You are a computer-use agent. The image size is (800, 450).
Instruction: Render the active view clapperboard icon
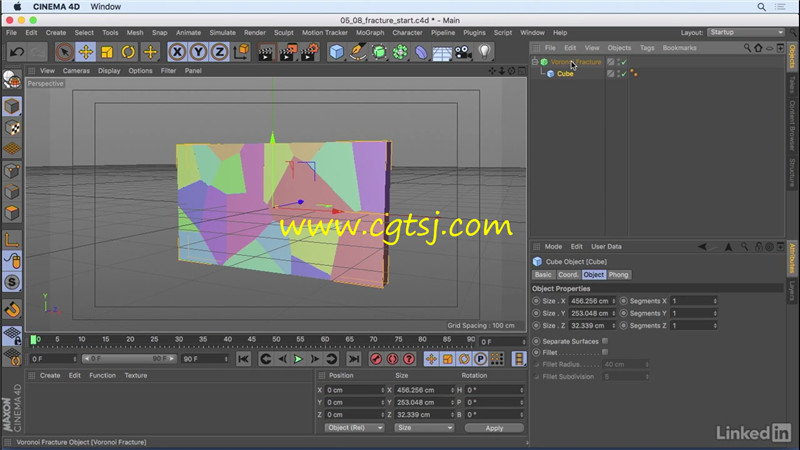[x=265, y=52]
